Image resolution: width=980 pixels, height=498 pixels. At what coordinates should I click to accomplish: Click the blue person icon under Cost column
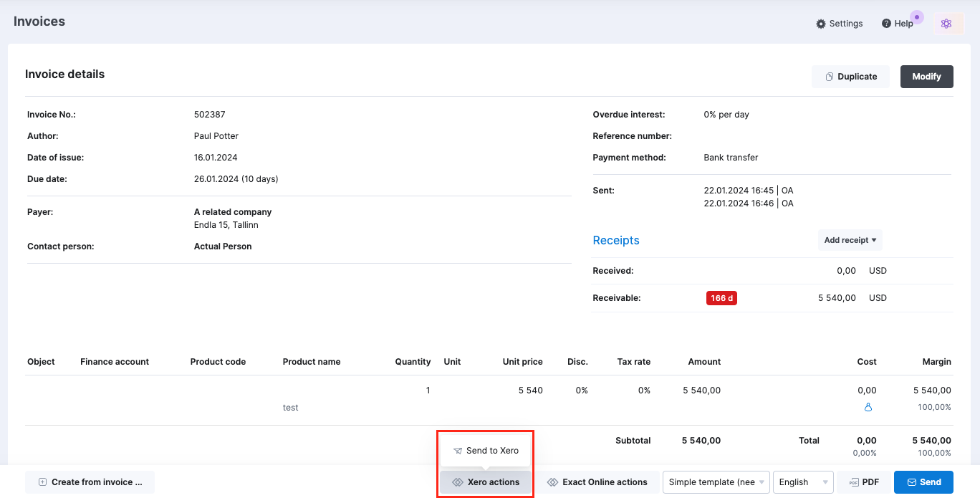tap(868, 407)
